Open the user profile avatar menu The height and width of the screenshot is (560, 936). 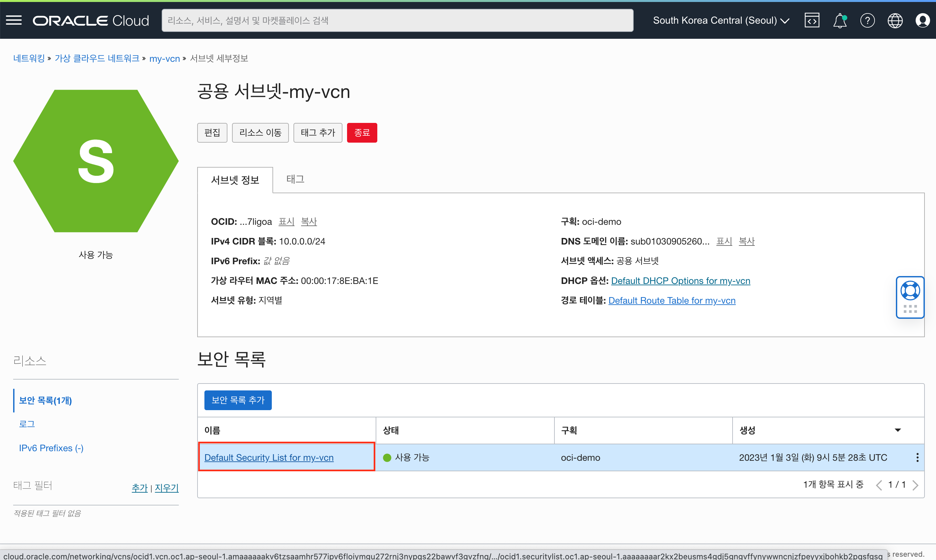(x=923, y=20)
